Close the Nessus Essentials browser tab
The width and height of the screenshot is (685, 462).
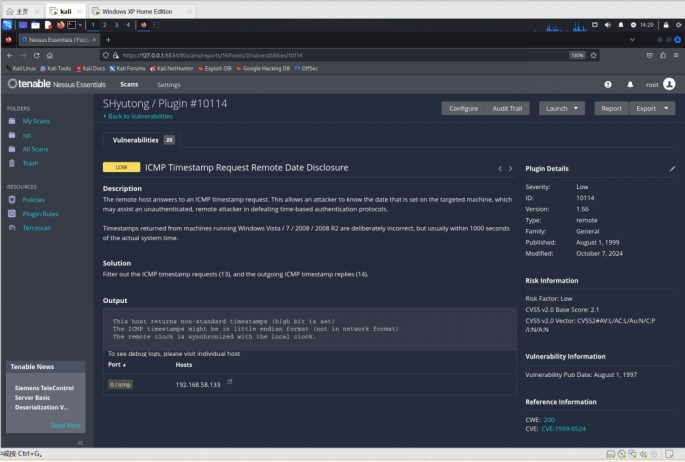pyautogui.click(x=94, y=40)
